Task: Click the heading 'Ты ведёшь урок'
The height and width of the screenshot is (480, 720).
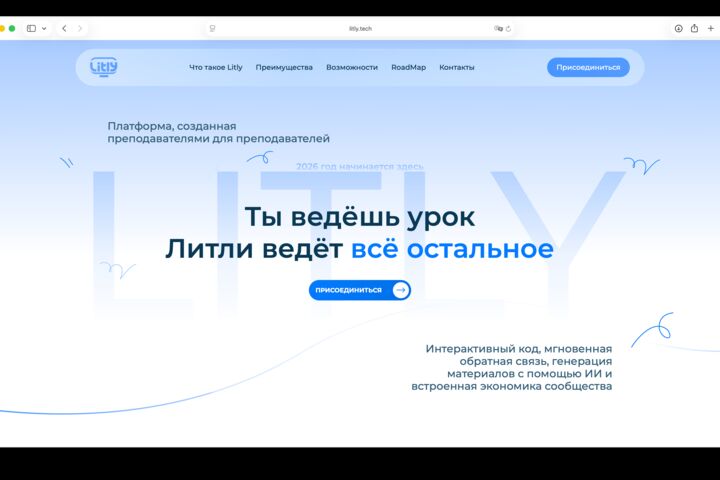Action: [x=360, y=216]
